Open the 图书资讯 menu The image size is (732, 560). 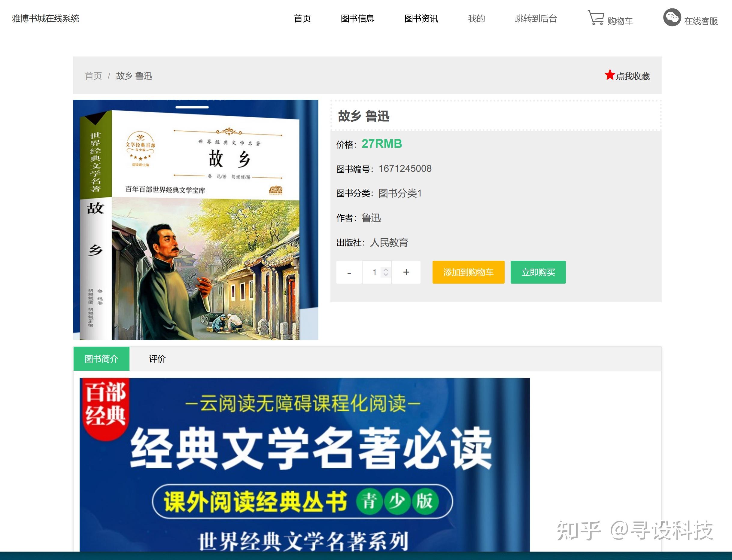pos(421,19)
